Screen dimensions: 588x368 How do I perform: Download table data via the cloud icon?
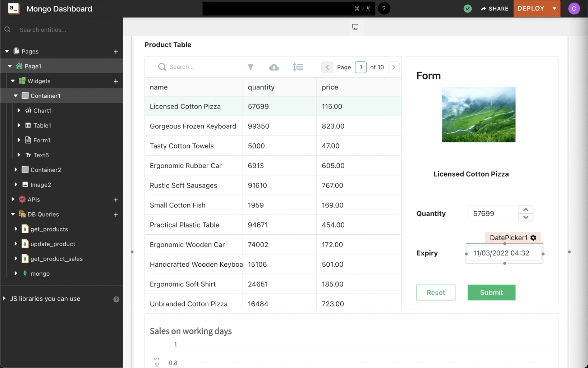point(274,67)
